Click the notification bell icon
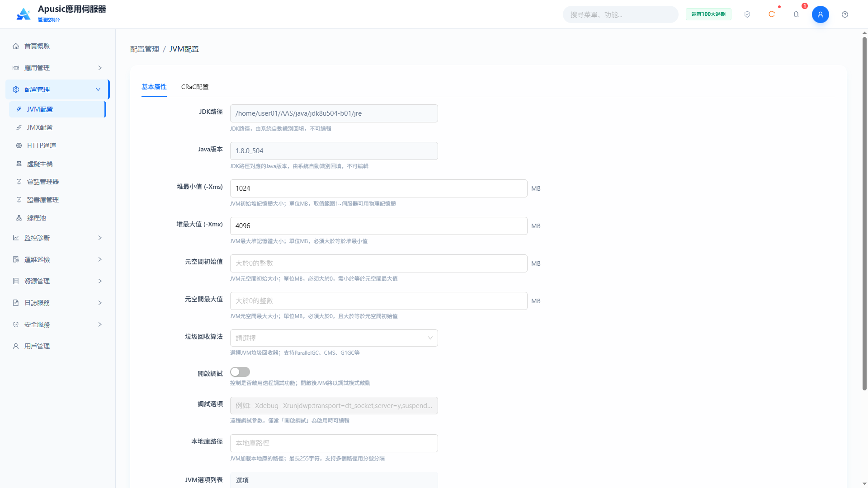The height and width of the screenshot is (488, 868). point(796,14)
